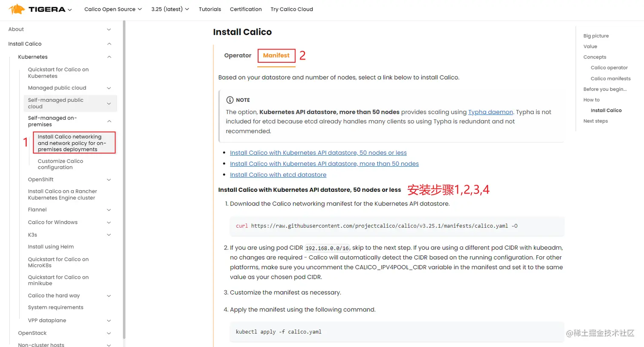
Task: Jump to Calico operator in outline
Action: pos(609,68)
